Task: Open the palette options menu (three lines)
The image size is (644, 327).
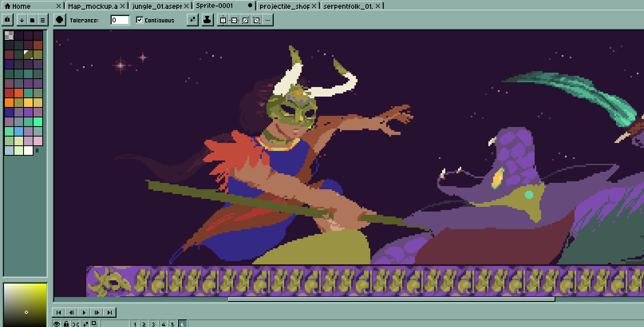Action: pyautogui.click(x=42, y=20)
